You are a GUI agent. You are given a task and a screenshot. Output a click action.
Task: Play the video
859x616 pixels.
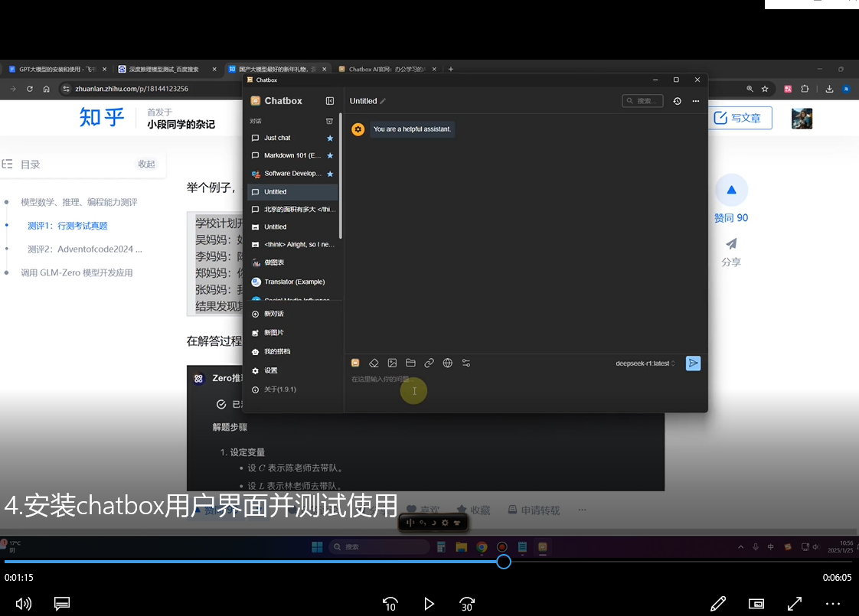pos(429,604)
